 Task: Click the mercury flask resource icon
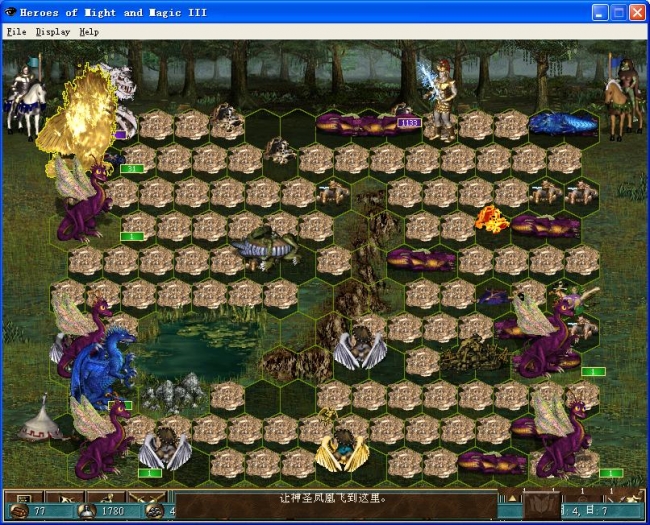87,511
